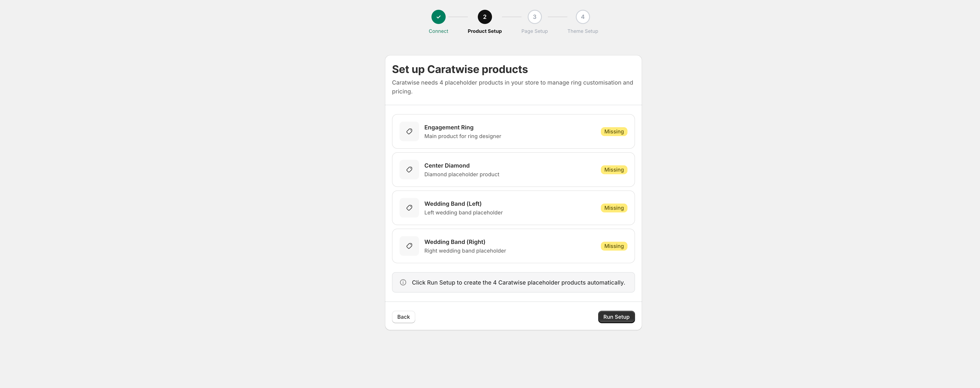Click the Connect step label
The width and height of the screenshot is (980, 388).
tap(438, 31)
